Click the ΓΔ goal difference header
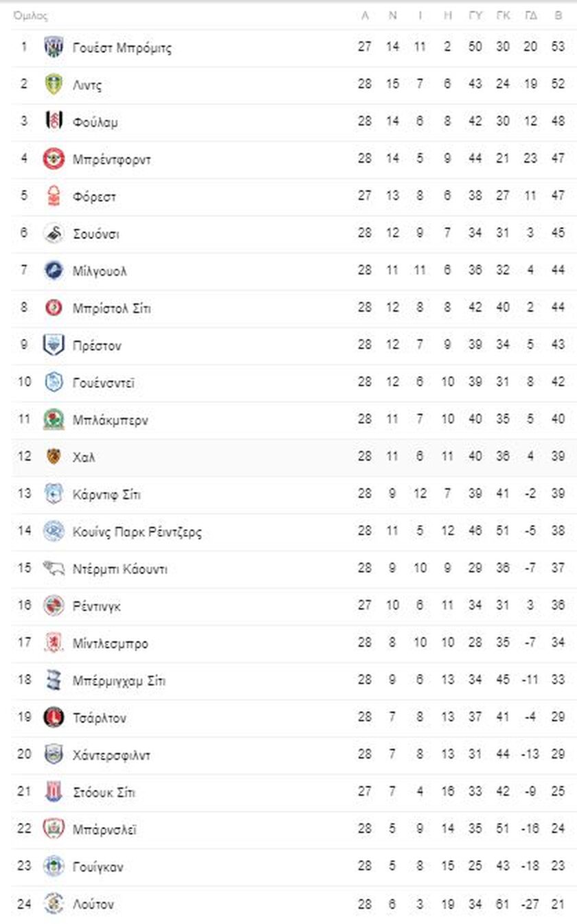 point(530,16)
